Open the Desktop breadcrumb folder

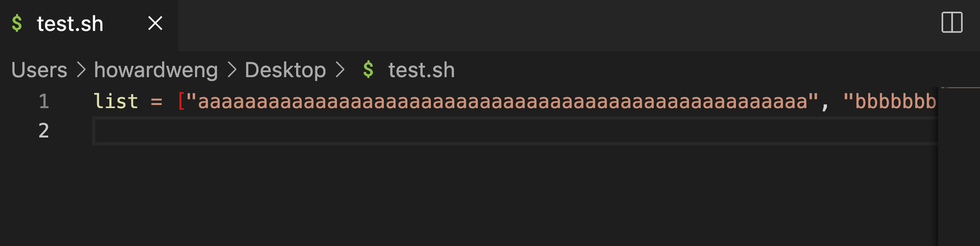tap(285, 70)
